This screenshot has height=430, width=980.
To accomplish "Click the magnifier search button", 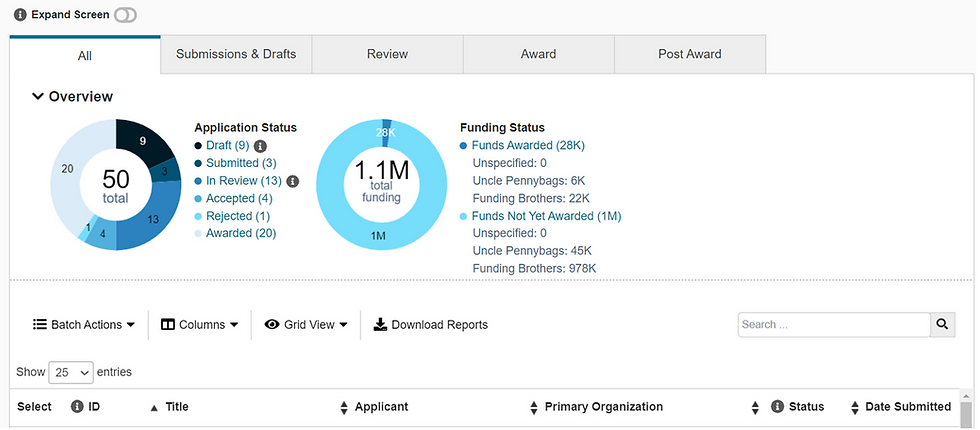I will pyautogui.click(x=943, y=324).
